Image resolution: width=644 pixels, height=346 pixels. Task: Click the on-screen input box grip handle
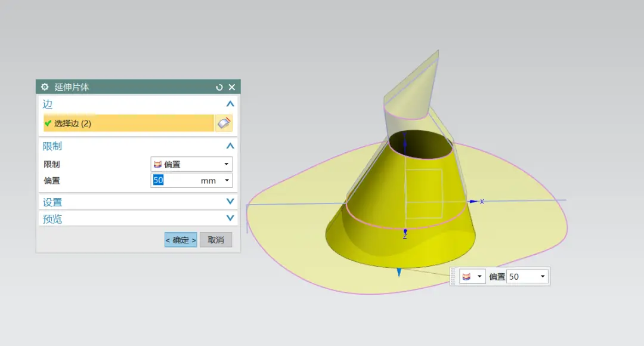coord(453,277)
